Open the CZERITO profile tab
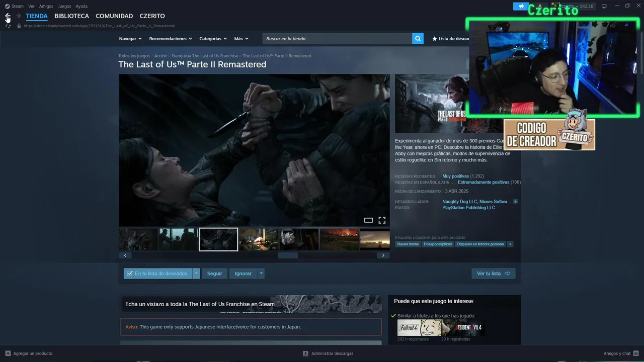Screen dimensions: 644x362 [x=152, y=16]
